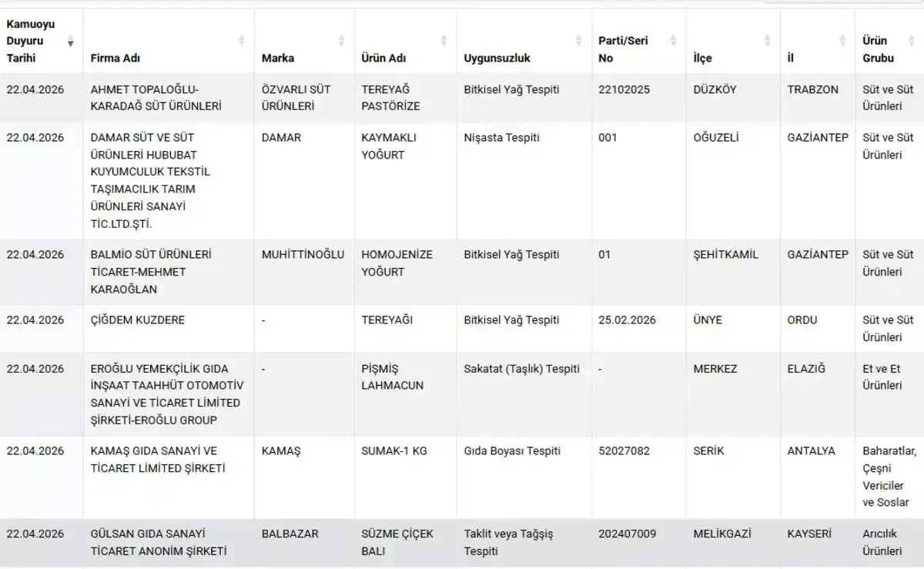Select the PİŞMİŞ LAHMACUN product cell

click(393, 377)
